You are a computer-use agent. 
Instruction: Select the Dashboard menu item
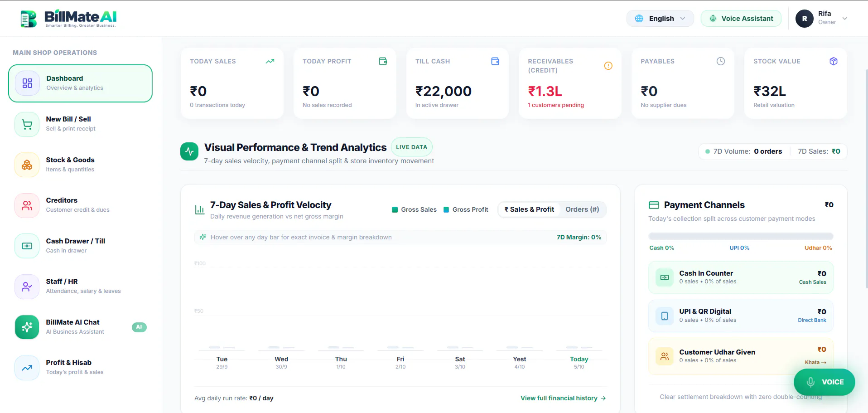pyautogui.click(x=80, y=83)
